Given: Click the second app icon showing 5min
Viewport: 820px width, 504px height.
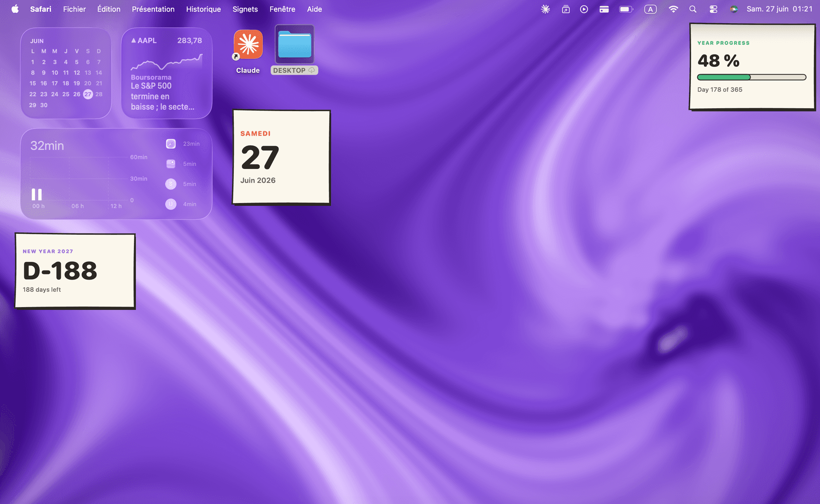Looking at the screenshot, I should pos(171,164).
